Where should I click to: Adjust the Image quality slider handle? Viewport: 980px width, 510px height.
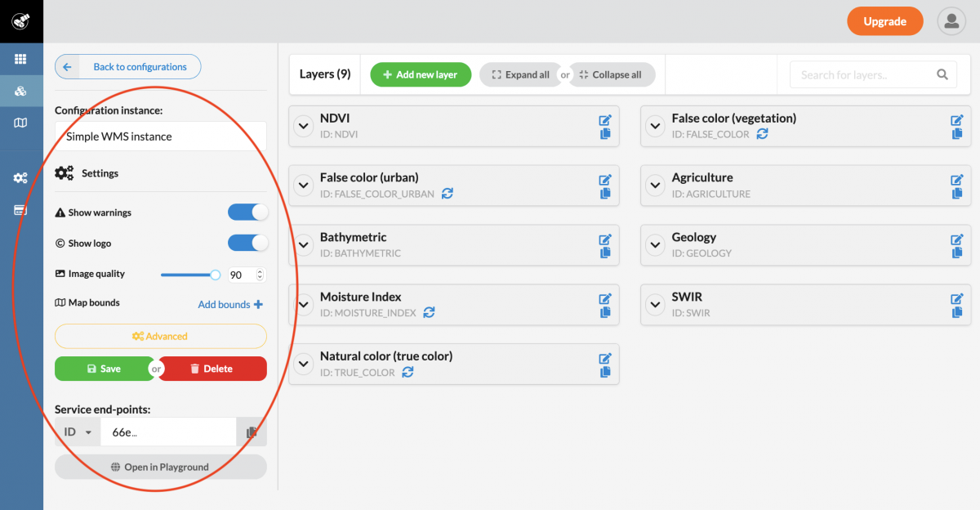click(x=216, y=275)
